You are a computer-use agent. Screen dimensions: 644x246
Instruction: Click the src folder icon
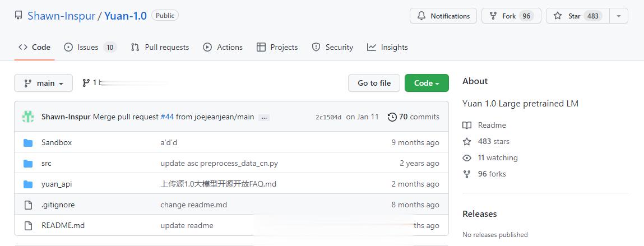coord(28,164)
